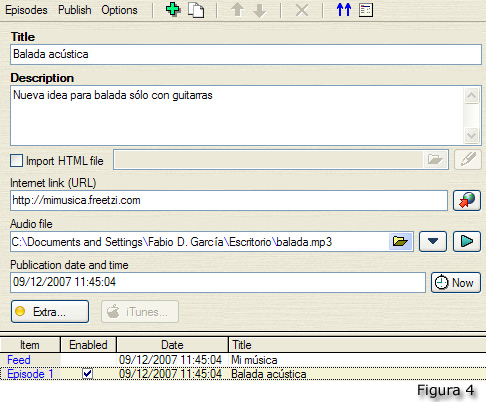Play the audio file balada.mp3

[467, 241]
